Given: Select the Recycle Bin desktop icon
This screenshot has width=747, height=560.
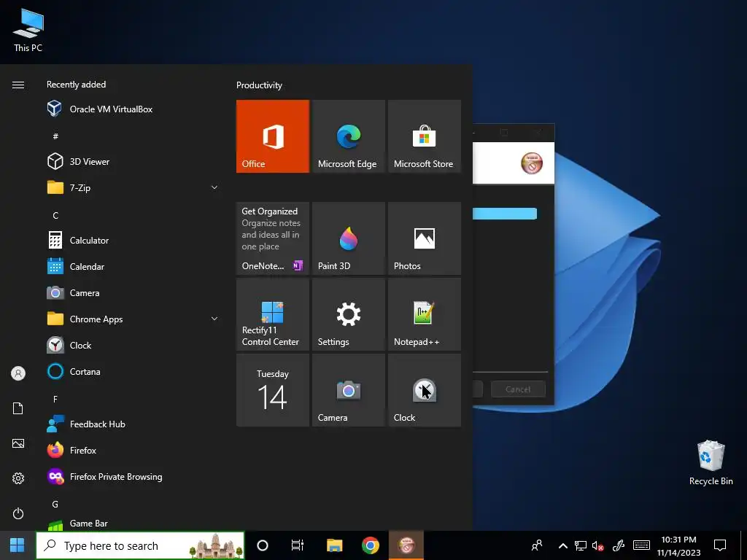Looking at the screenshot, I should (711, 463).
